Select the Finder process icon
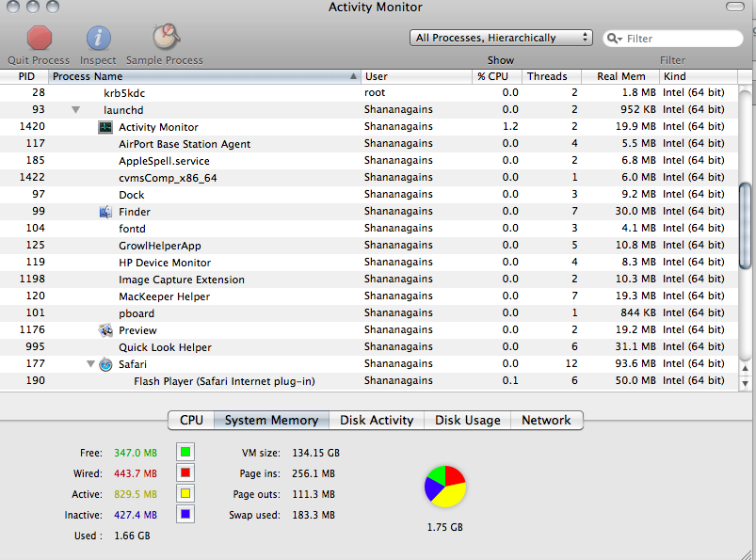This screenshot has width=756, height=560. [105, 212]
